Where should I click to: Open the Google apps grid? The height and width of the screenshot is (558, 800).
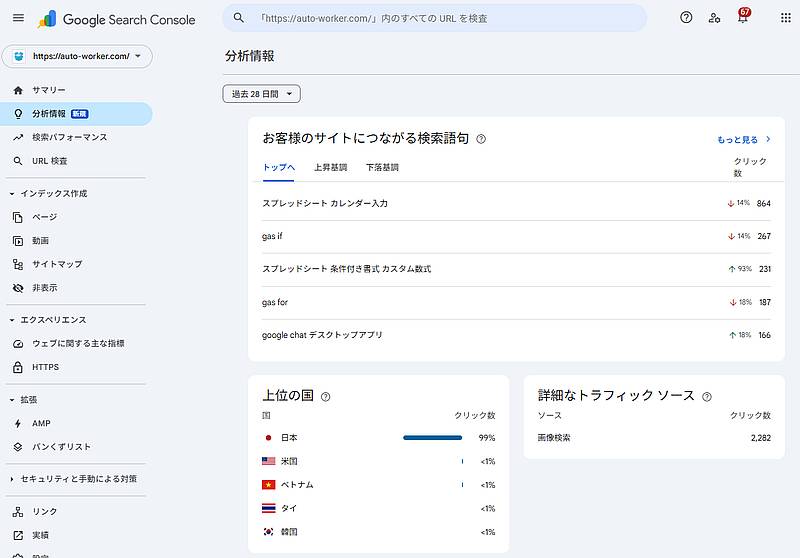(x=786, y=18)
